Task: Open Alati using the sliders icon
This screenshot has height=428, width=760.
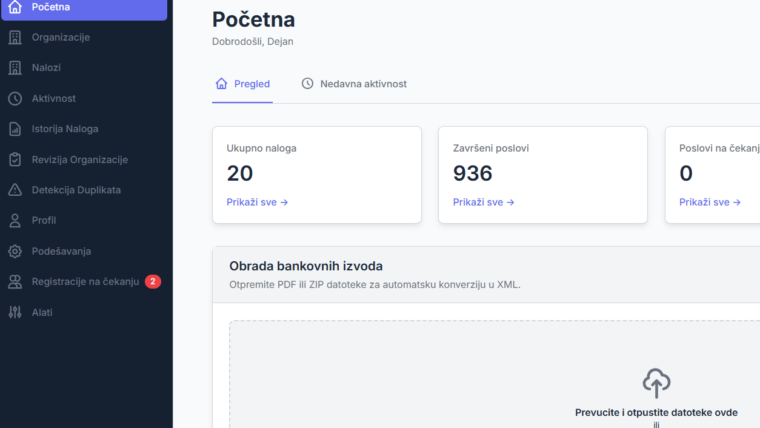Action: pyautogui.click(x=14, y=312)
